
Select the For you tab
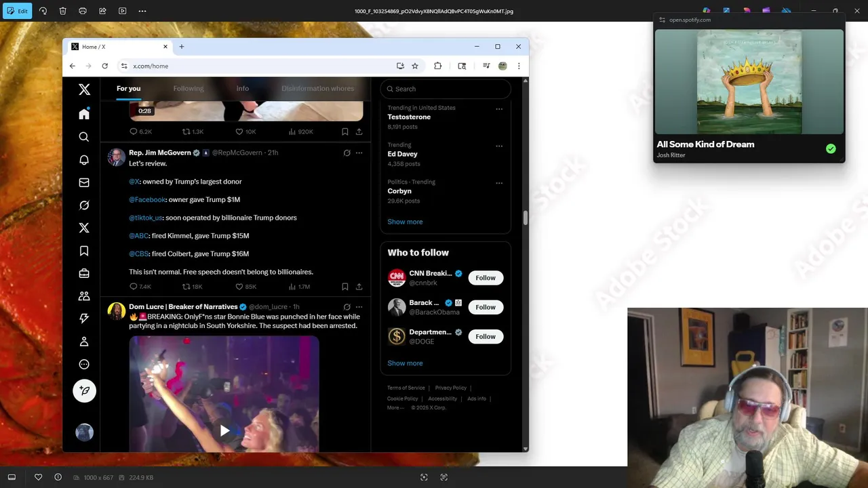pyautogui.click(x=128, y=89)
